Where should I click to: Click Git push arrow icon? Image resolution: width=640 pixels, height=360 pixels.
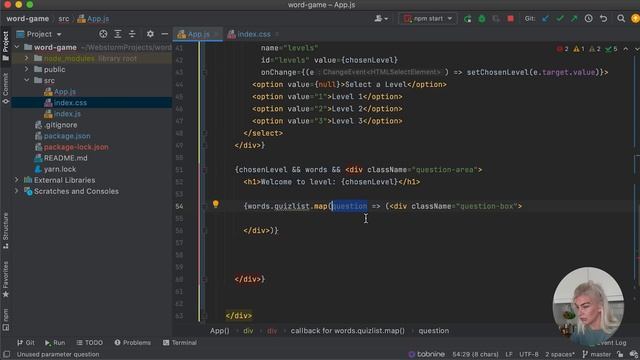[x=574, y=19]
